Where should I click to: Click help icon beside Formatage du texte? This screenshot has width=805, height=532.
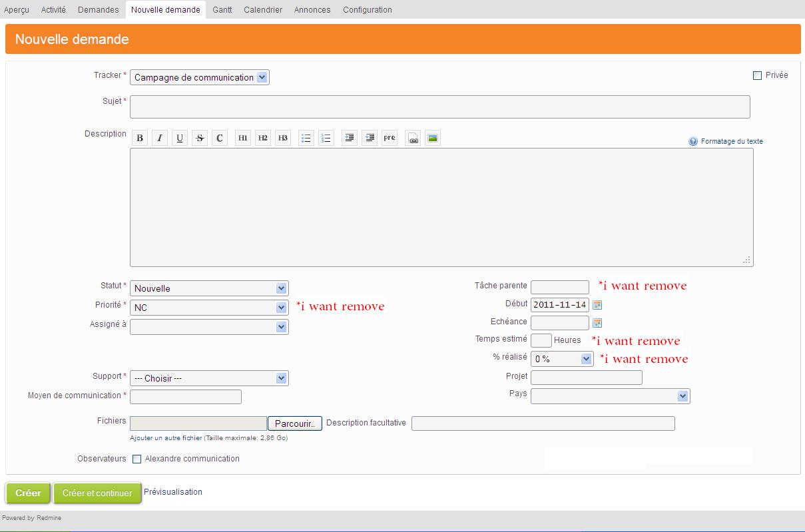click(693, 142)
